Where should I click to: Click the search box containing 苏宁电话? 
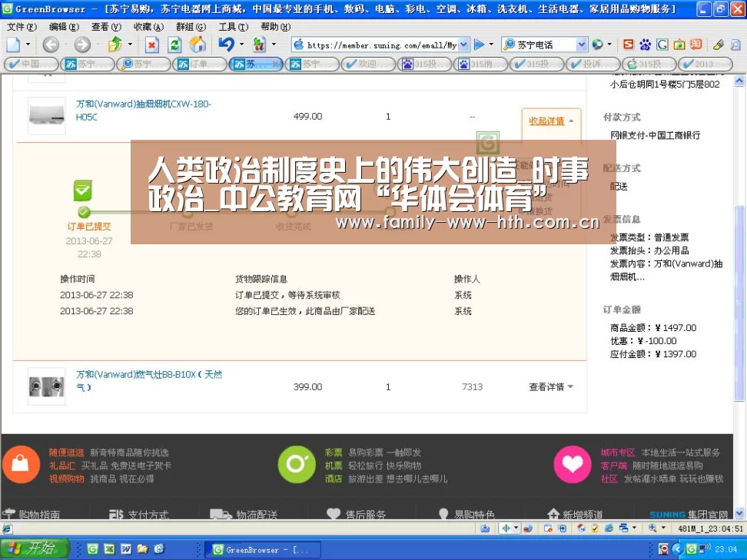(546, 45)
